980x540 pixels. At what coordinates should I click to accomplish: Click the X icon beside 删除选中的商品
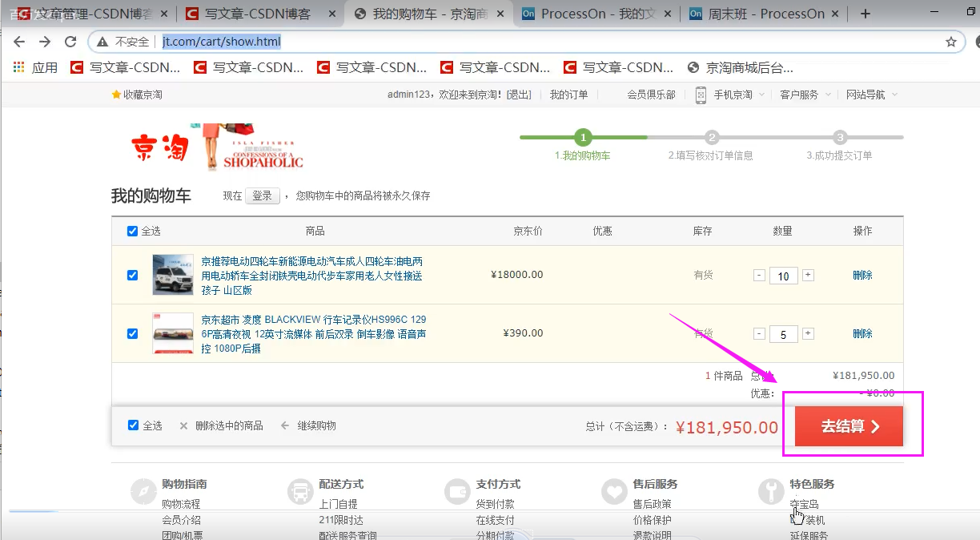(183, 425)
